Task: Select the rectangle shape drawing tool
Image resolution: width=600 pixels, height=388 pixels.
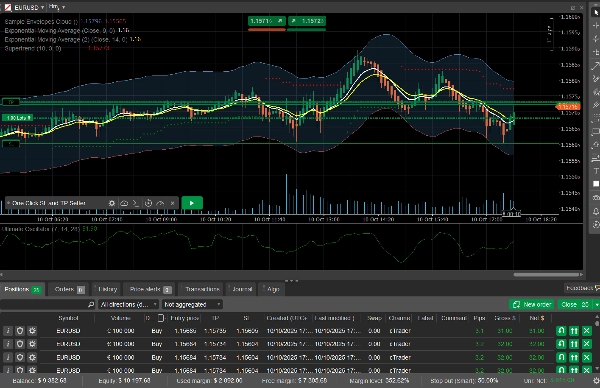Action: click(x=595, y=132)
